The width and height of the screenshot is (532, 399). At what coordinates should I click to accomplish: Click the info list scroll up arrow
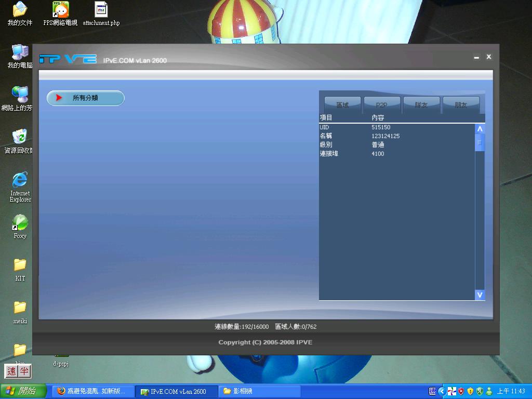click(480, 129)
